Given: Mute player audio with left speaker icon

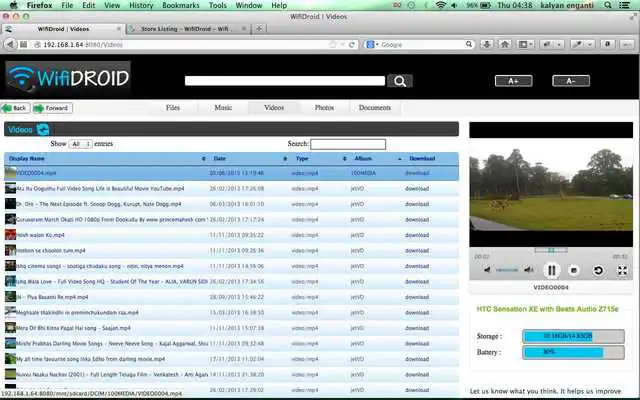Looking at the screenshot, I should tap(487, 270).
